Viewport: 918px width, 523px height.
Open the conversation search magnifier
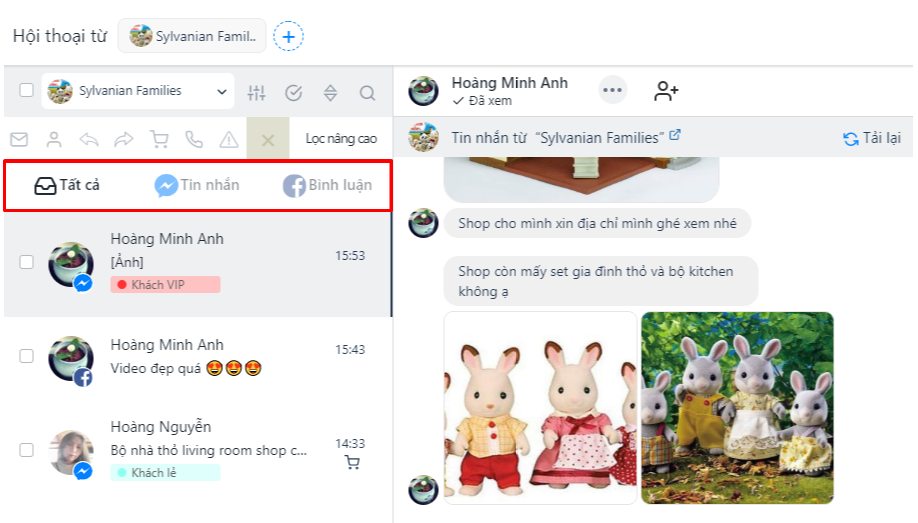pyautogui.click(x=367, y=93)
